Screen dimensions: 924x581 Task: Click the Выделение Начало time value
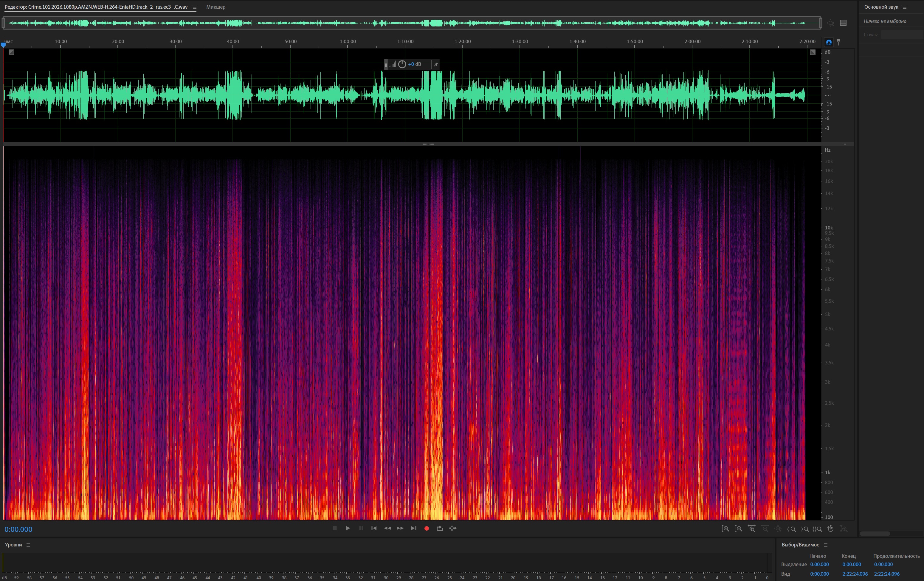(x=819, y=565)
